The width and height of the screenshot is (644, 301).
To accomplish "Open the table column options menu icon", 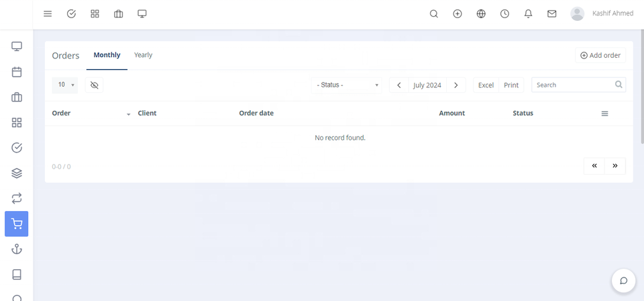I will click(x=604, y=114).
